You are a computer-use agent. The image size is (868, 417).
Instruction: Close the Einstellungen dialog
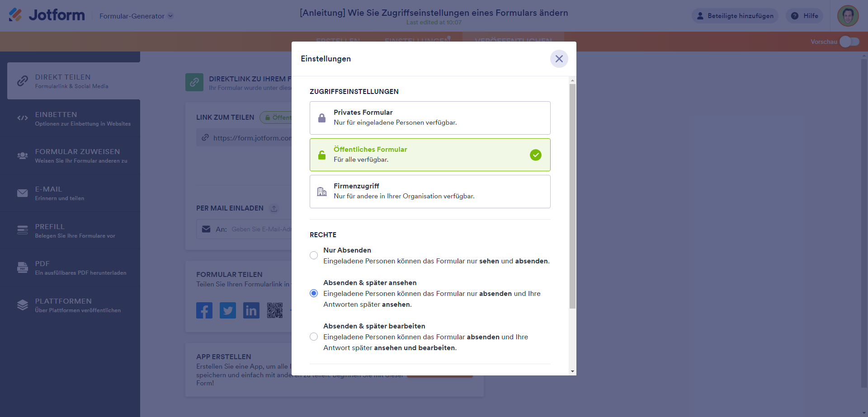click(559, 59)
